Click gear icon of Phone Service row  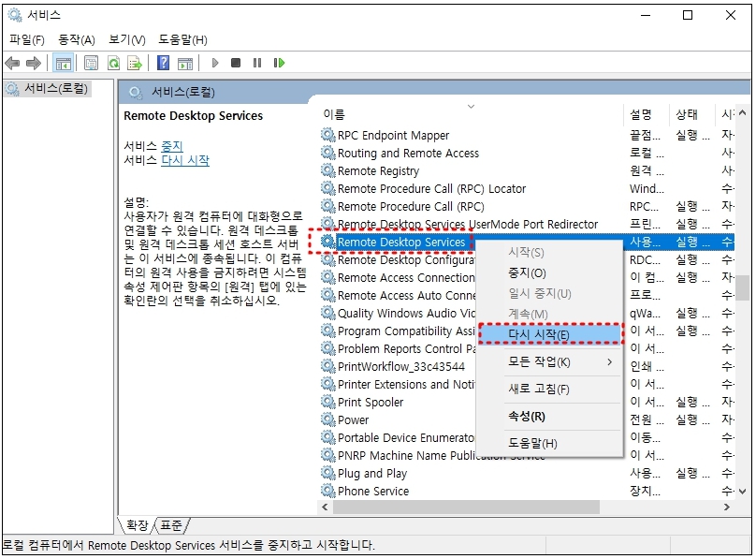pyautogui.click(x=327, y=491)
